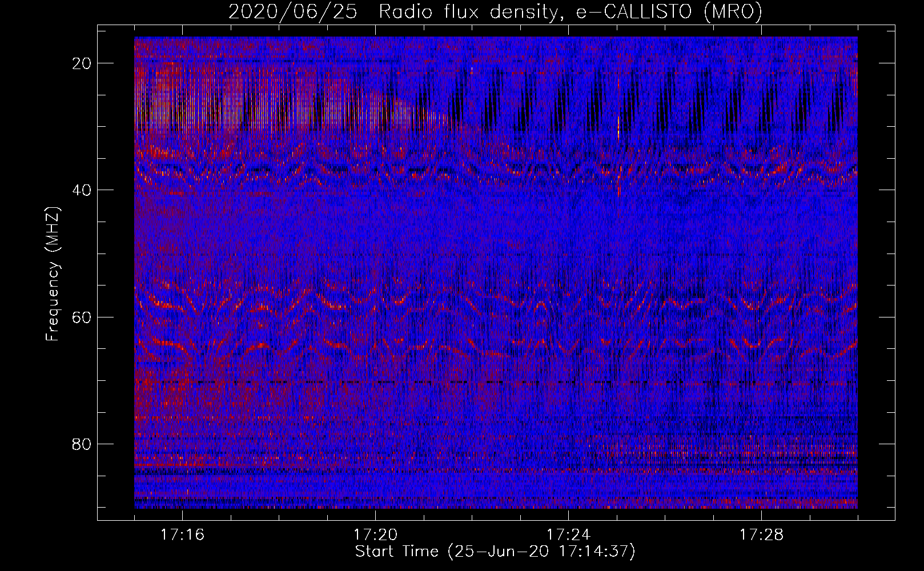Click the 20 MHz frequency tick label
This screenshot has width=924, height=571.
point(82,63)
